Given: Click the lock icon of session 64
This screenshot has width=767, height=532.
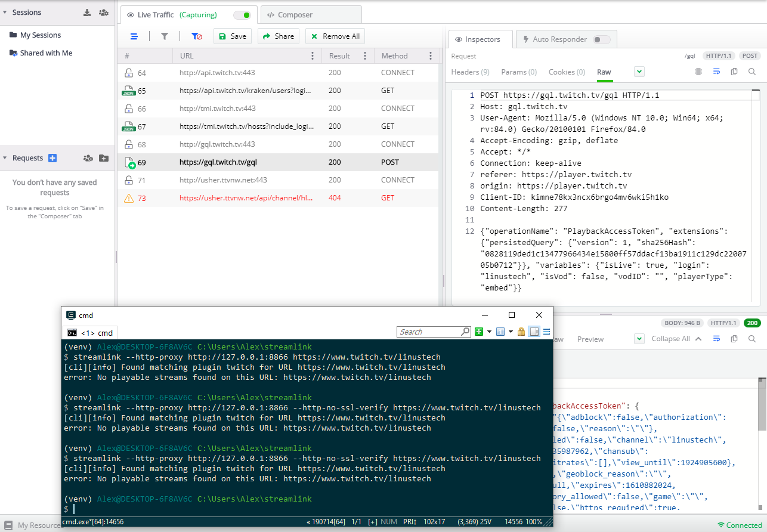Looking at the screenshot, I should point(128,73).
